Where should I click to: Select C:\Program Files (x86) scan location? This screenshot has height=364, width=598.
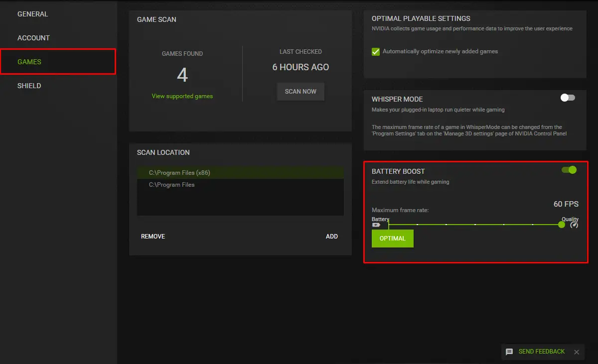pyautogui.click(x=240, y=173)
